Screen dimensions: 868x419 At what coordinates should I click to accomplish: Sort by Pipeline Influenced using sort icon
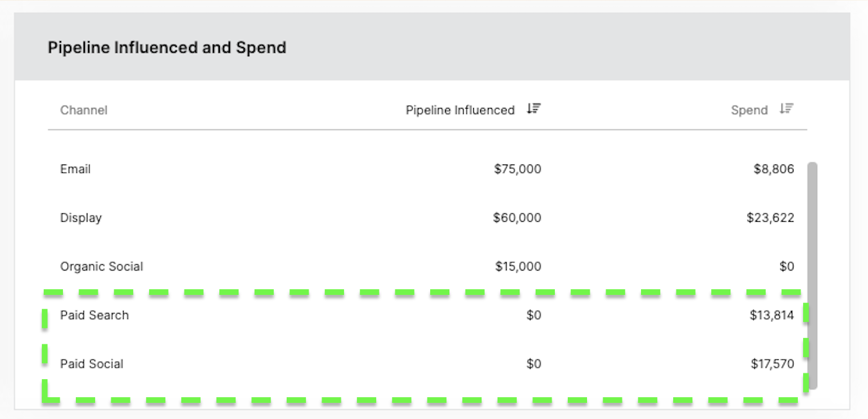point(534,109)
